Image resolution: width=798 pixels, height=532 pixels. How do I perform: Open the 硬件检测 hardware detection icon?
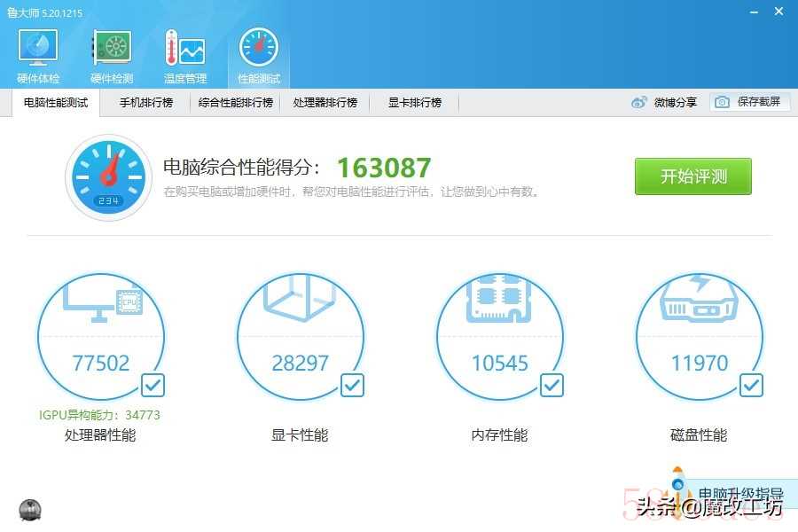(x=112, y=56)
